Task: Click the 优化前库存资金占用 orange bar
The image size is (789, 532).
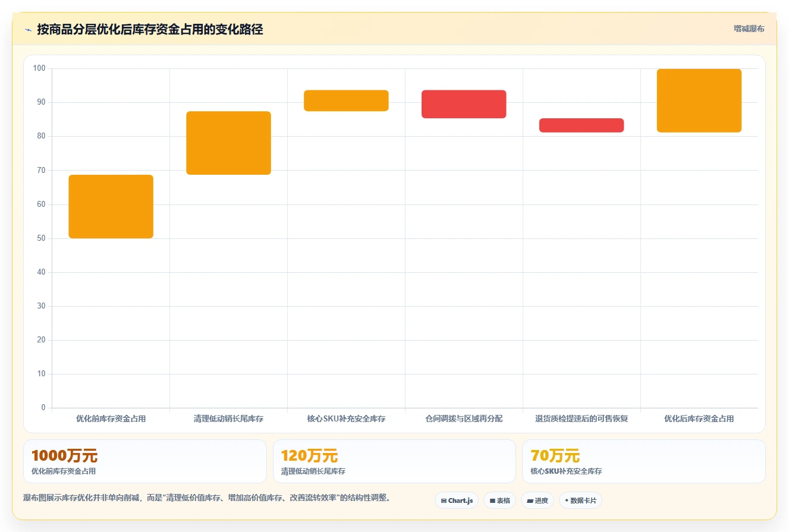Action: click(111, 206)
